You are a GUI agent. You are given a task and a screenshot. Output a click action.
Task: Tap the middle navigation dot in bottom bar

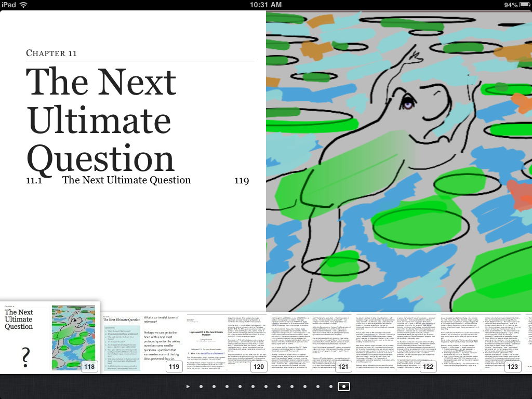tap(266, 387)
